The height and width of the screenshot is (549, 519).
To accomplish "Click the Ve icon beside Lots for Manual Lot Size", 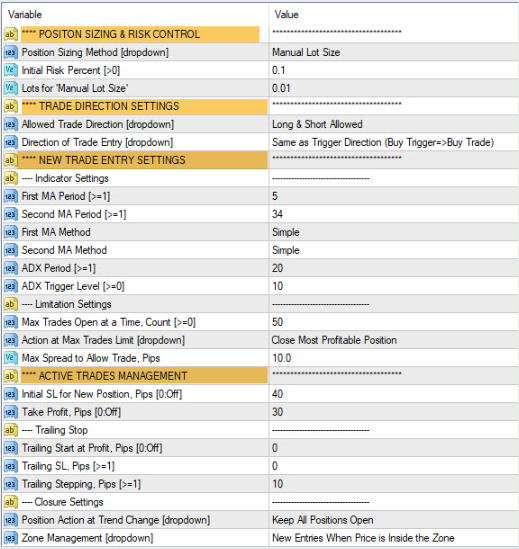I will pyautogui.click(x=11, y=88).
